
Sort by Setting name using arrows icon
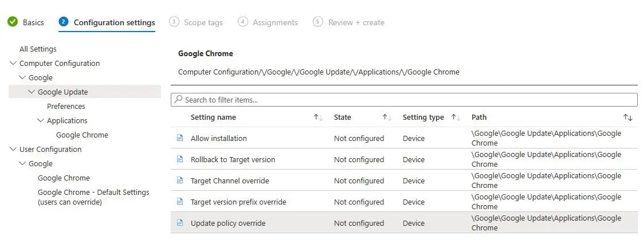pos(318,117)
